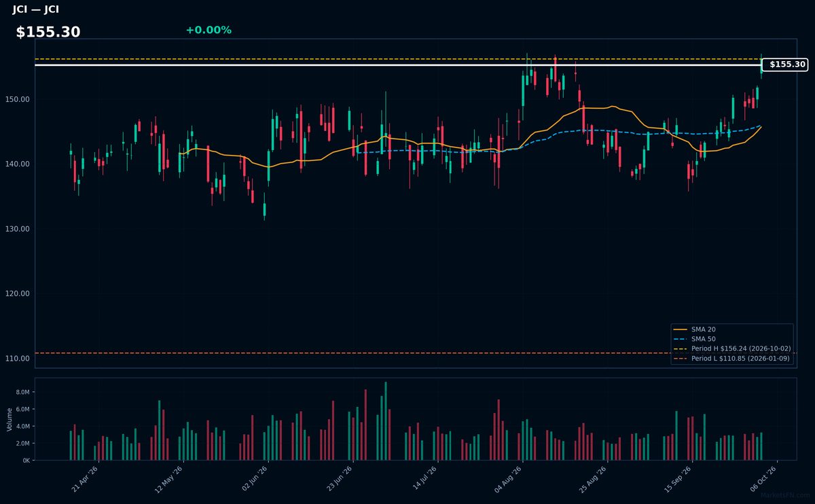Click the 15 Sep '26 date label

pos(677,479)
